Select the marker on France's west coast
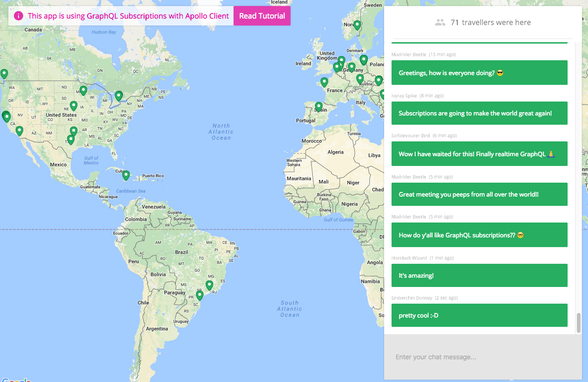Viewport: 588px width, 382px height. tap(324, 82)
